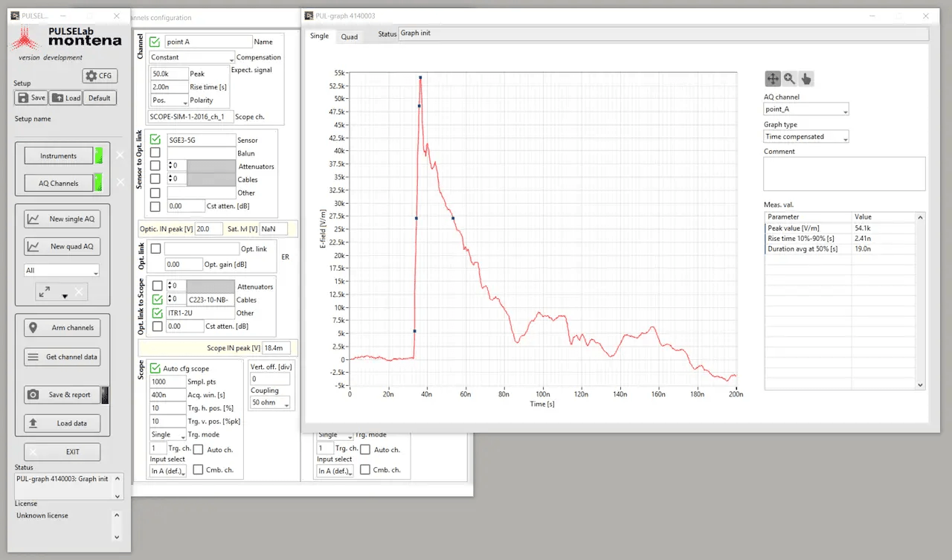Image resolution: width=952 pixels, height=560 pixels.
Task: Select the graph hand drag tool
Action: [806, 79]
